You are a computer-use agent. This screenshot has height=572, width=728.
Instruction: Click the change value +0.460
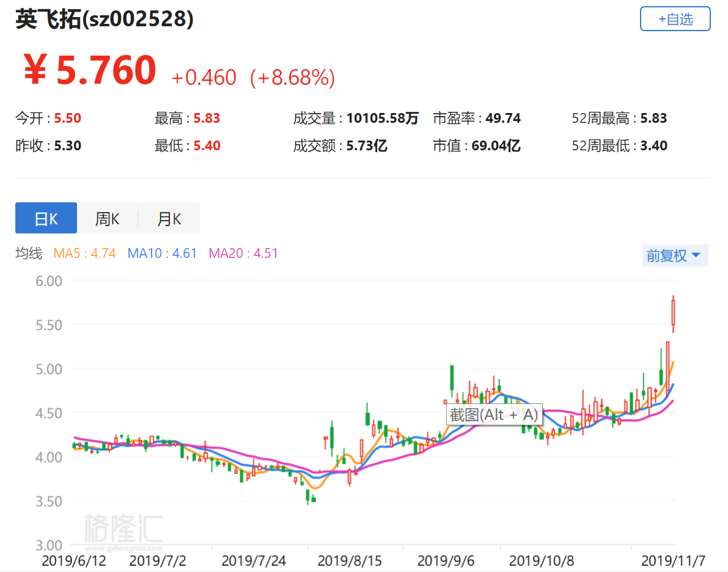pyautogui.click(x=204, y=78)
